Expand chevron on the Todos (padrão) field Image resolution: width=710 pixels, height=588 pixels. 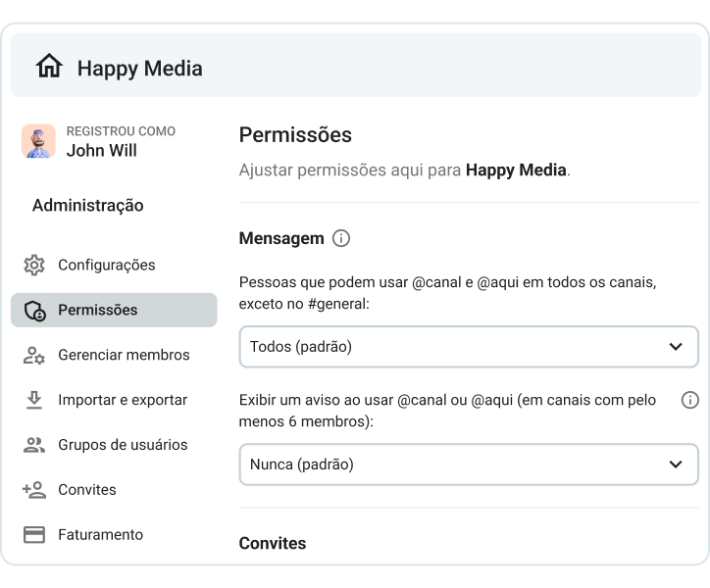[675, 347]
